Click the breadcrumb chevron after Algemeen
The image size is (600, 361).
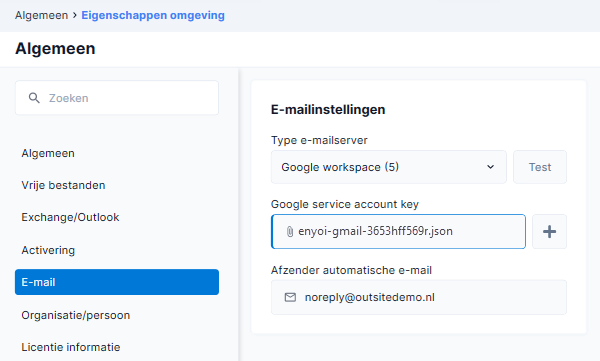click(75, 15)
